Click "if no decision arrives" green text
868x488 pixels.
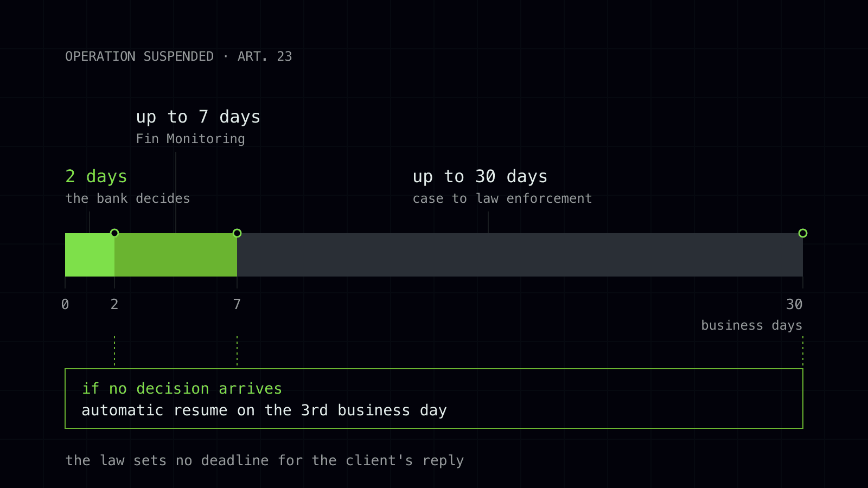[182, 389]
